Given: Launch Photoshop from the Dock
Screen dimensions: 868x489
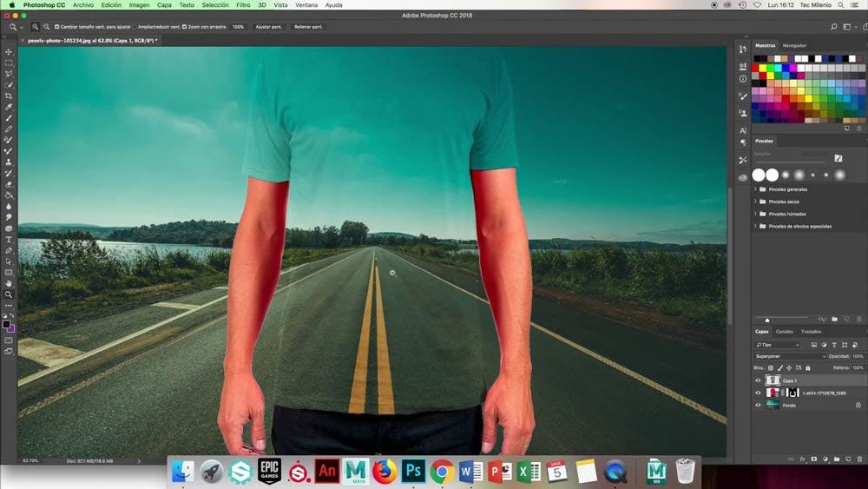Looking at the screenshot, I should pos(412,471).
